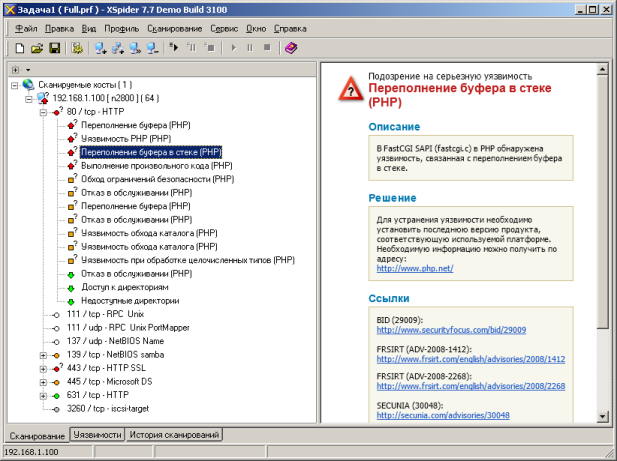The image size is (617, 461).
Task: Open the http://www.php.net/ link
Action: coord(415,269)
